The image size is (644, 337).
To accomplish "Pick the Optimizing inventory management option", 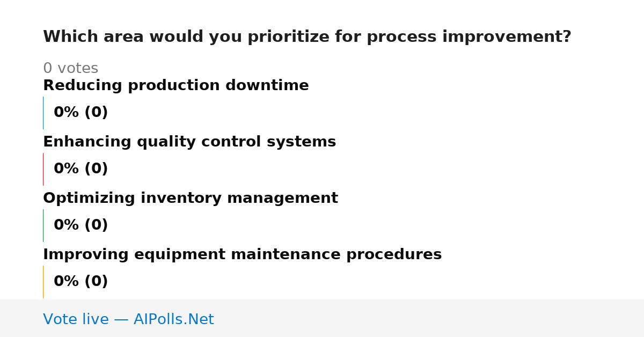I will (191, 199).
